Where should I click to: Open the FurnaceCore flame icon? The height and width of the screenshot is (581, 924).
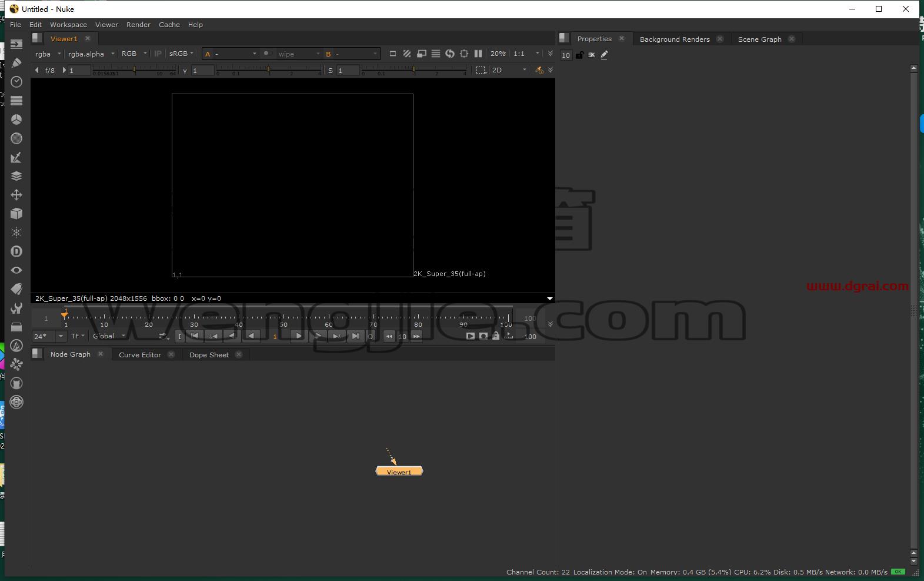16,346
